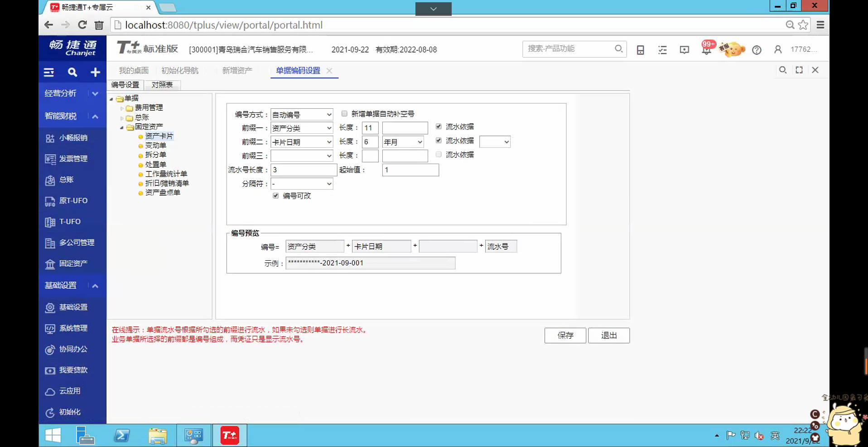The image size is (868, 447).
Task: Open the user account icon
Action: (778, 49)
